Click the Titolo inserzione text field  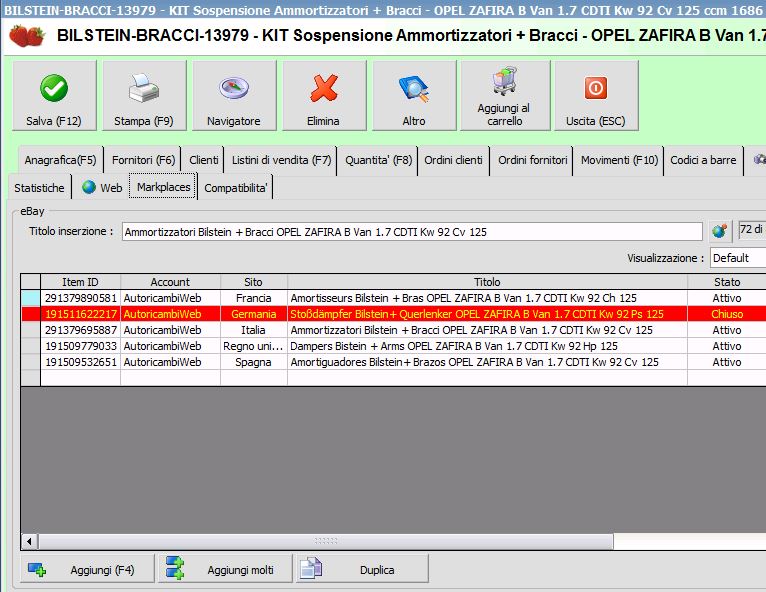point(412,232)
